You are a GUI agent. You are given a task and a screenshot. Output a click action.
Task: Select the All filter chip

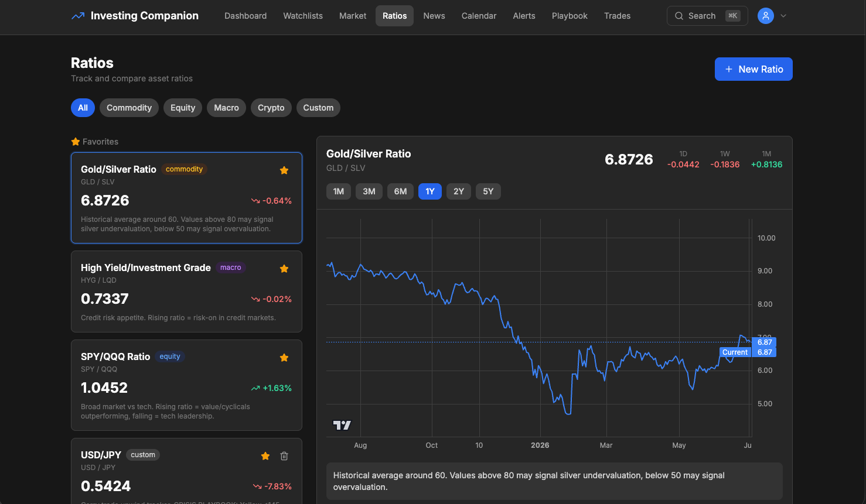point(83,108)
